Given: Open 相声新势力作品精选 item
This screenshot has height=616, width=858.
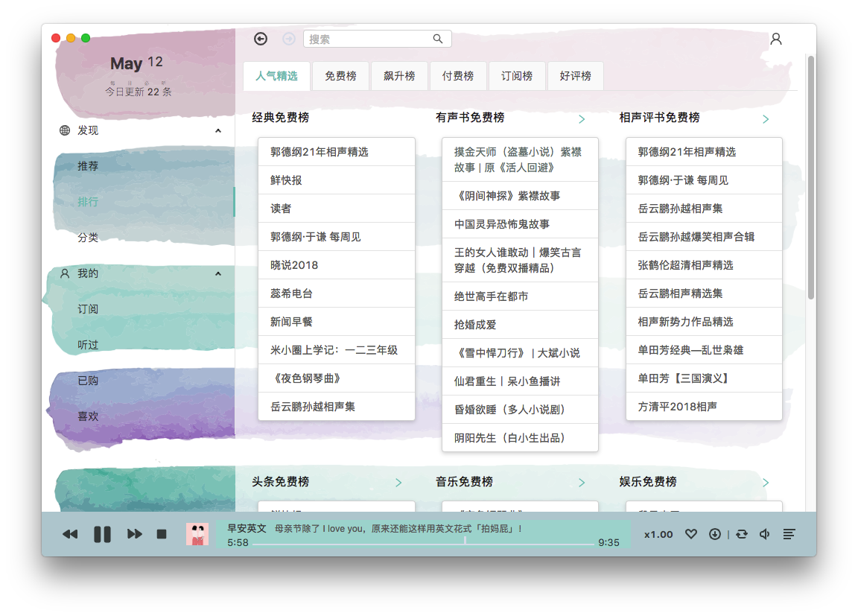Looking at the screenshot, I should point(704,323).
